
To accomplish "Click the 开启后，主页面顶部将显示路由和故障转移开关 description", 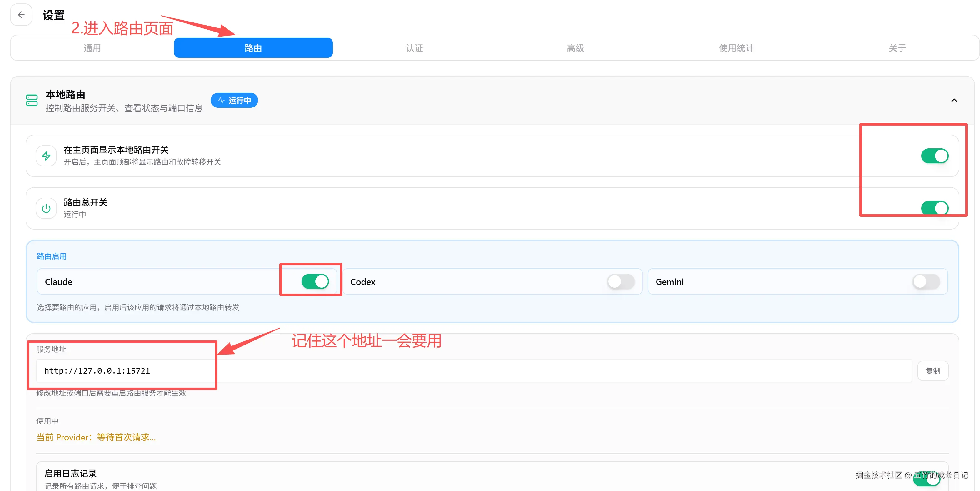I will [142, 162].
